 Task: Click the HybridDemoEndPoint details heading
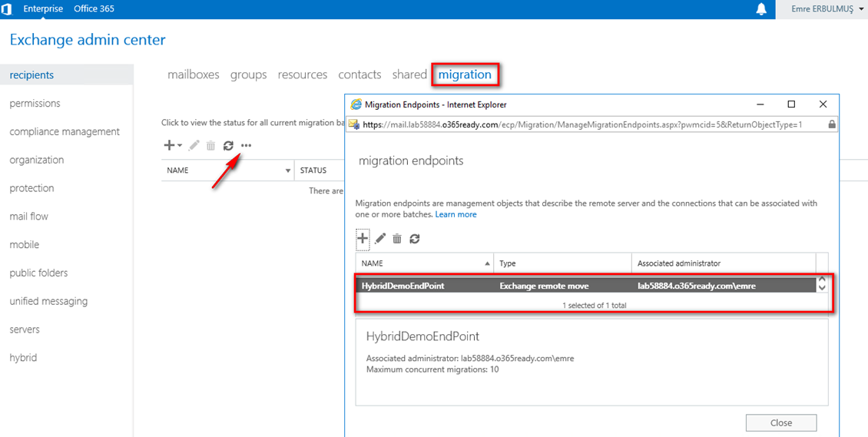tap(423, 336)
